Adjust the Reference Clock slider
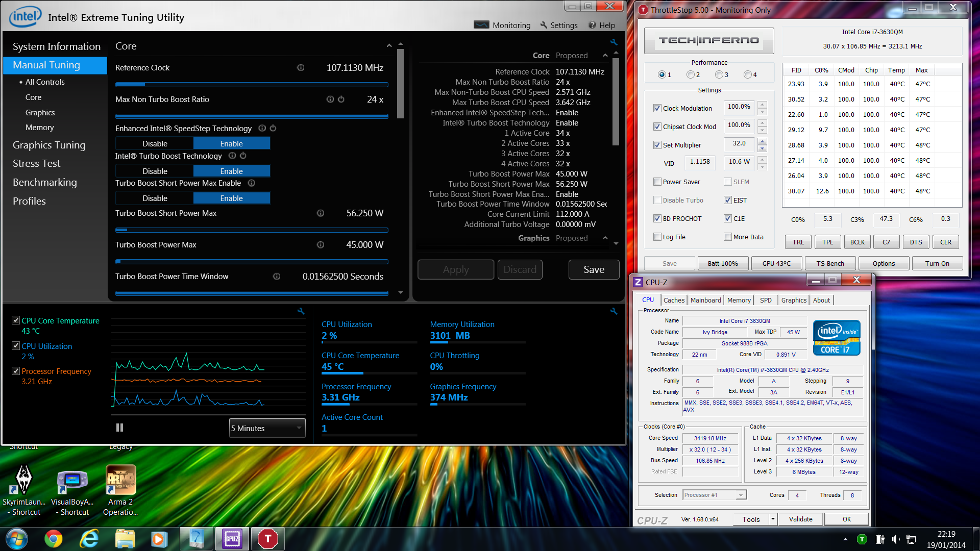The width and height of the screenshot is (980, 551). tap(252, 85)
